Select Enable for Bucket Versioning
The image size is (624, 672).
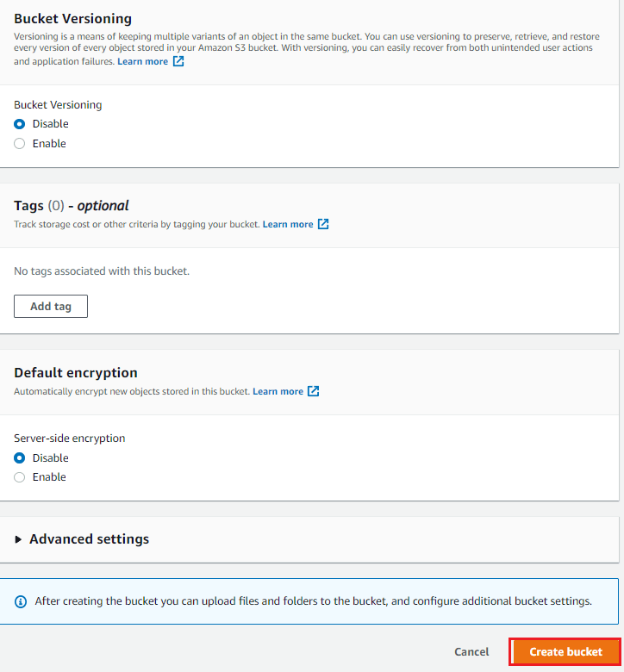(19, 144)
